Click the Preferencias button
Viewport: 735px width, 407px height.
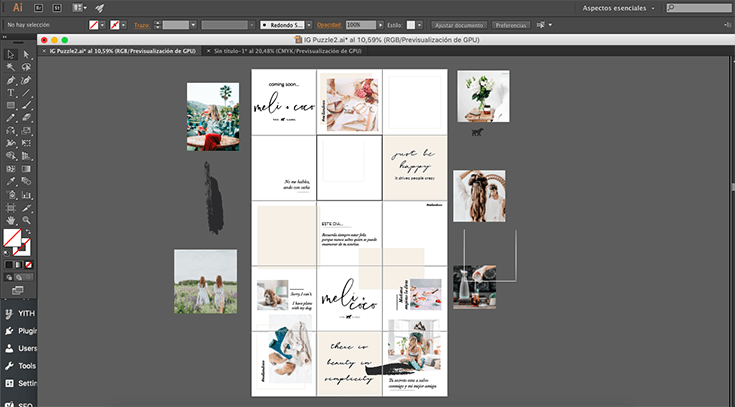(x=511, y=25)
